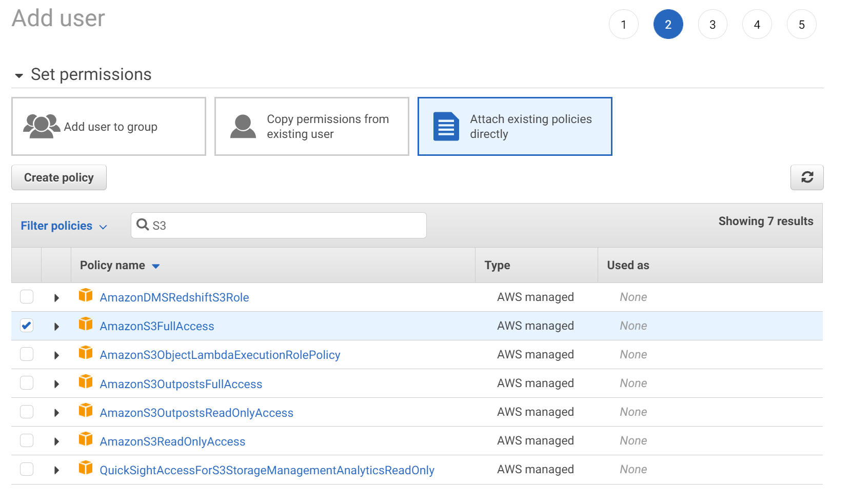Screen dimensions: 851x504
Task: Uncheck the AmazonS3FullAccess checkbox
Action: click(27, 326)
